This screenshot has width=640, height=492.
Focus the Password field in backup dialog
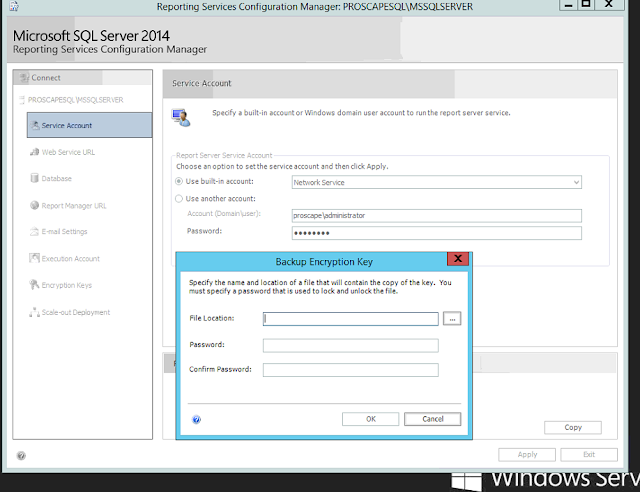click(x=351, y=345)
